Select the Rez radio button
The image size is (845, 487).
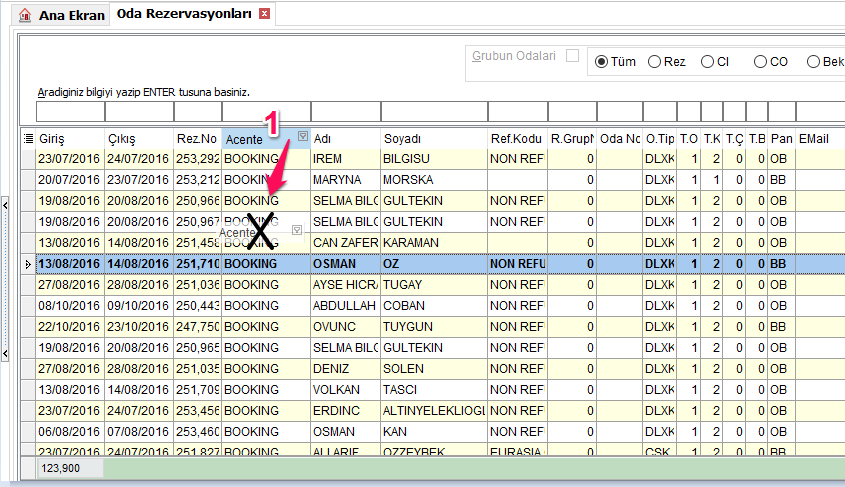click(x=654, y=62)
